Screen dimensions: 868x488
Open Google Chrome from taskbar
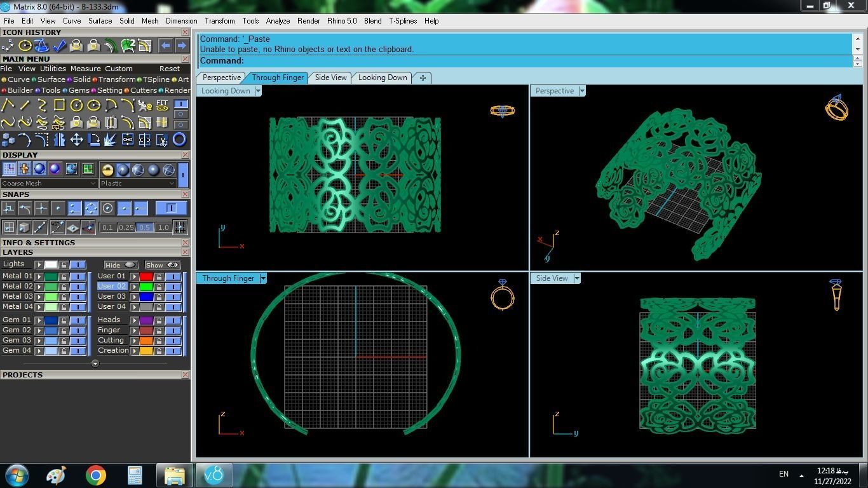[x=96, y=475]
